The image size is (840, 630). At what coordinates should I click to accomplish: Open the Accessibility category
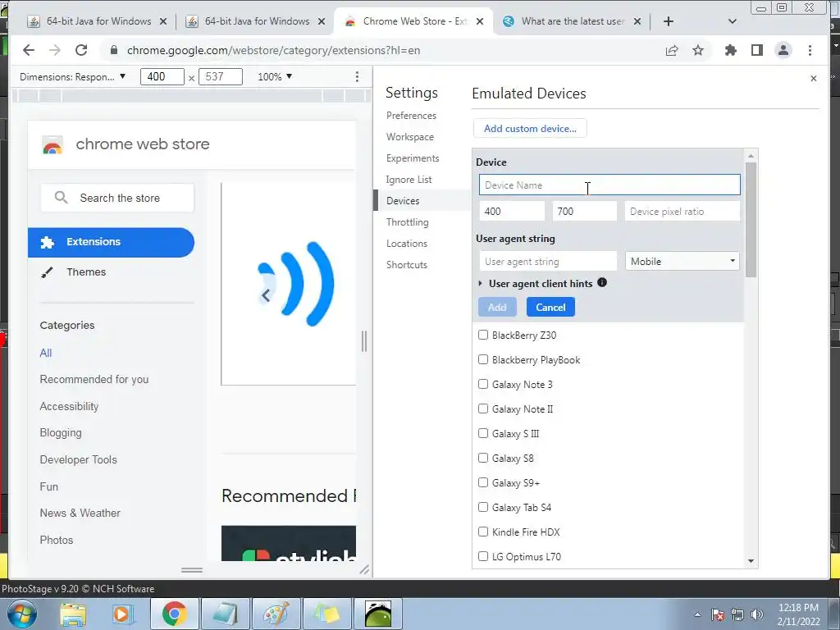(x=69, y=407)
